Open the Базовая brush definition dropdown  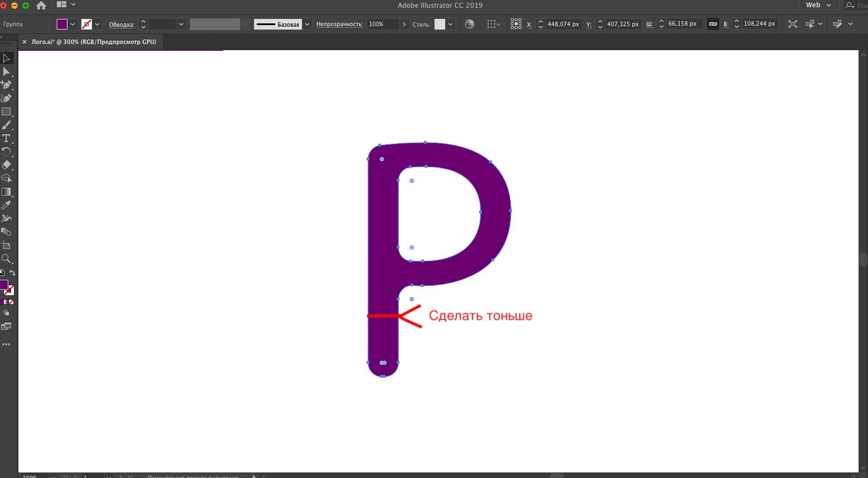[307, 24]
